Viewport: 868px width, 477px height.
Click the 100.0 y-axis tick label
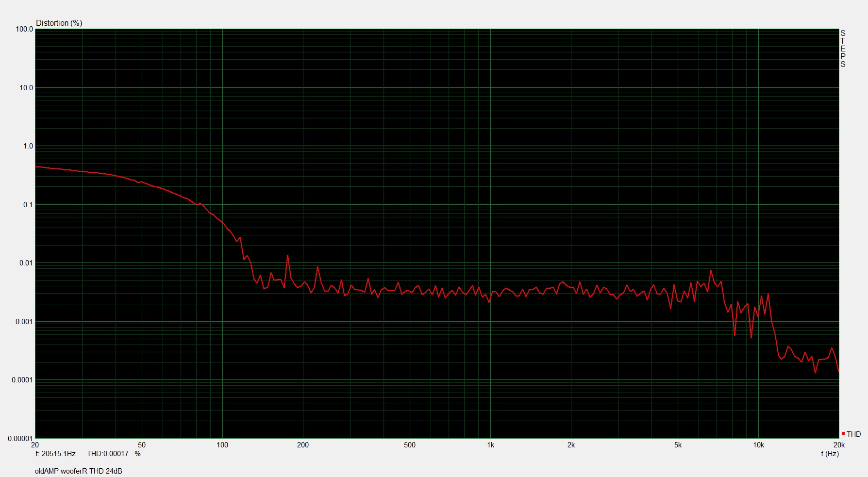pos(24,29)
